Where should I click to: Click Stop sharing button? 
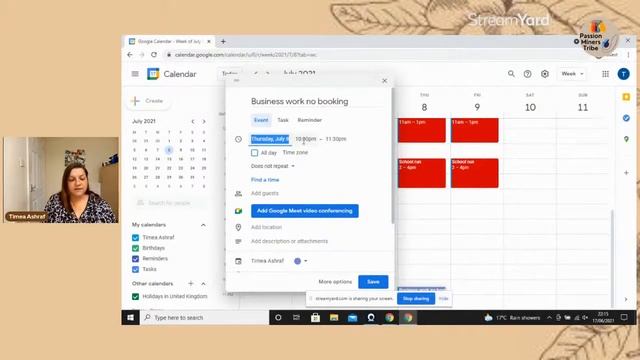[416, 299]
